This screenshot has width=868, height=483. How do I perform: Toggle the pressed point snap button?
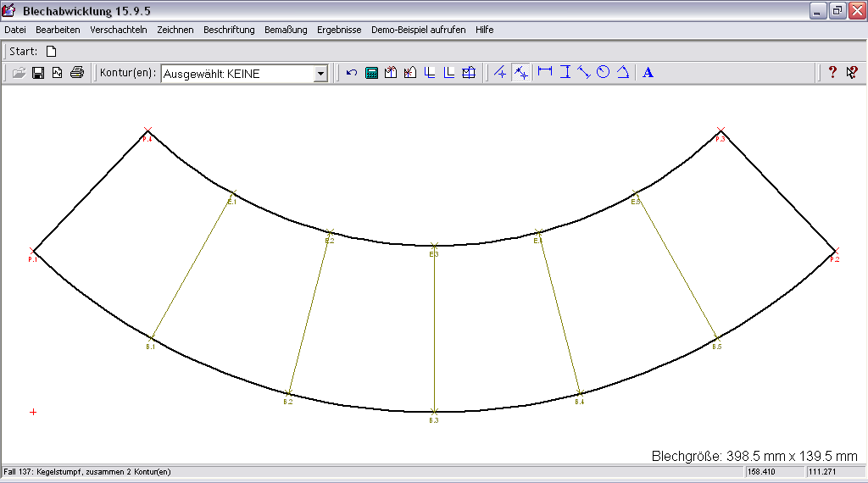(521, 73)
